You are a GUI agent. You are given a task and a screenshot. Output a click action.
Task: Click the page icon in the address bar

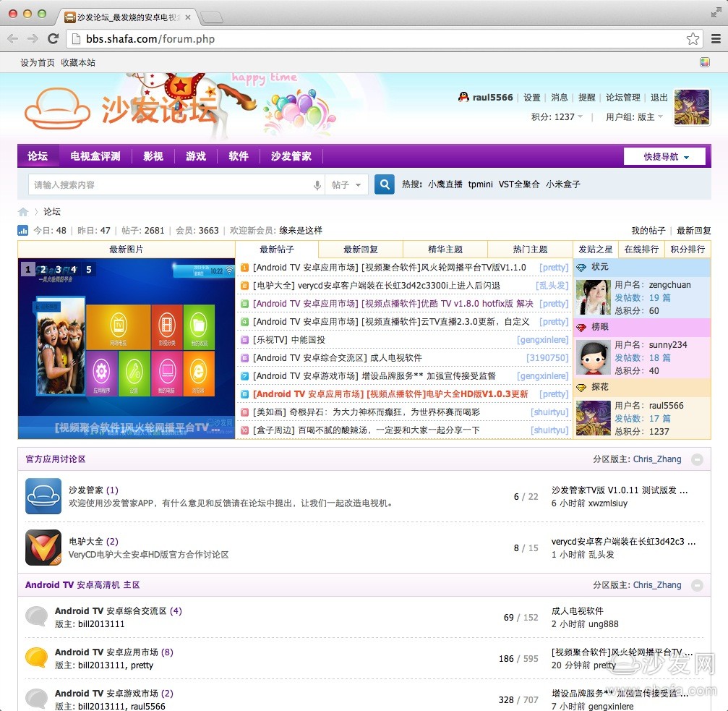pyautogui.click(x=77, y=38)
